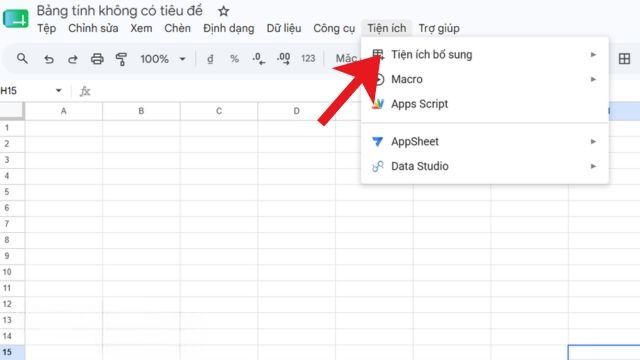Open the Định dạng menu
640x360 pixels.
coord(229,29)
